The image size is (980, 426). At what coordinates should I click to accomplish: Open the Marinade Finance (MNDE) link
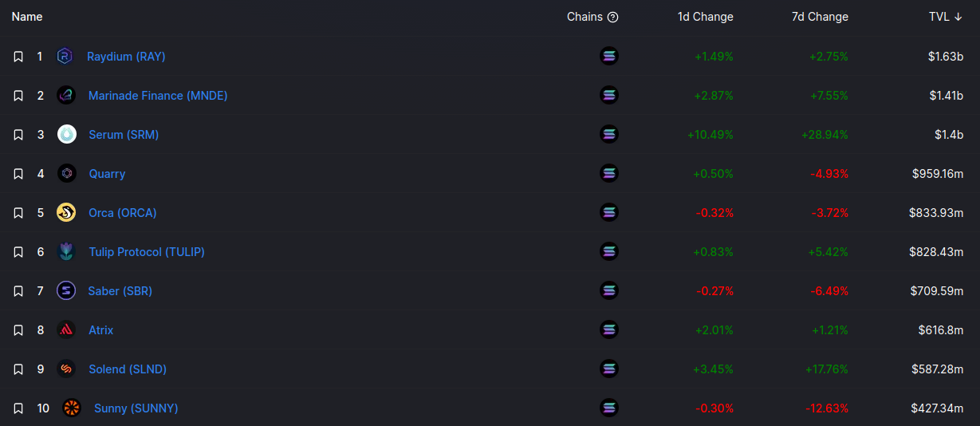tap(158, 96)
